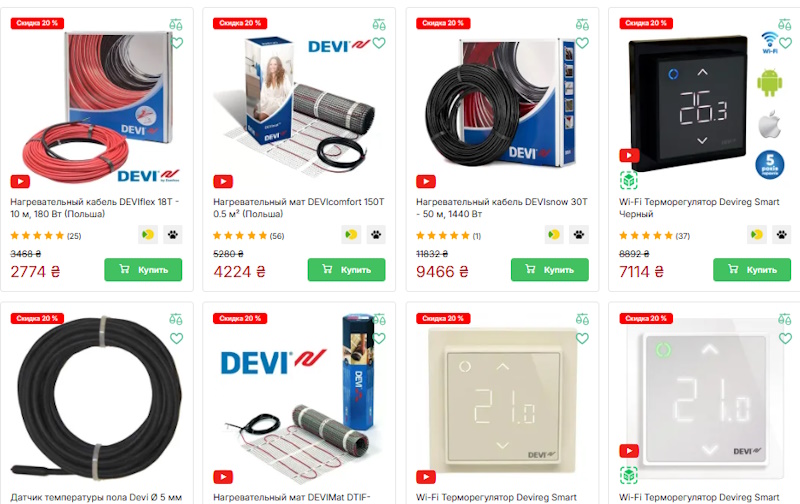This screenshot has height=504, width=800.
Task: Play video for DEVIflex 18T cable
Action: (x=20, y=181)
